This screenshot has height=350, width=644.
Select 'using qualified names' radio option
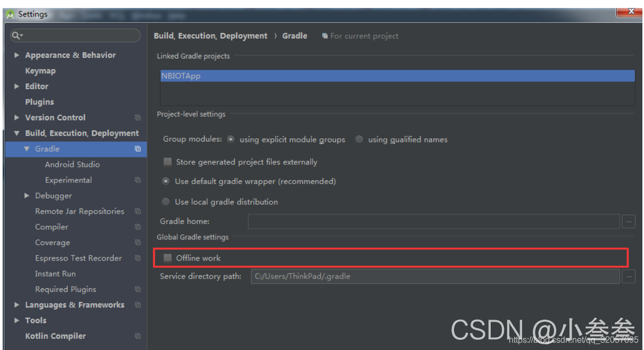(359, 139)
